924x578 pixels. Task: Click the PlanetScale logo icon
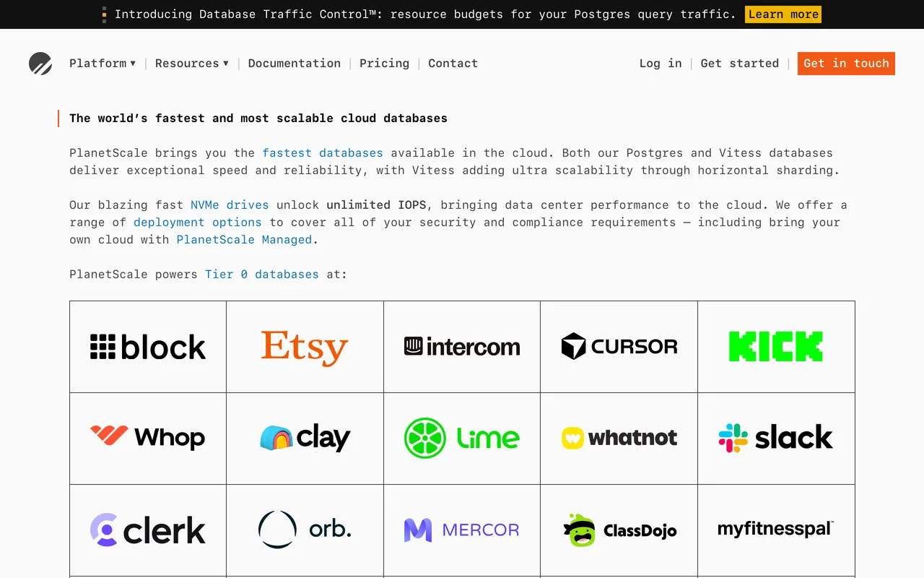(x=40, y=64)
